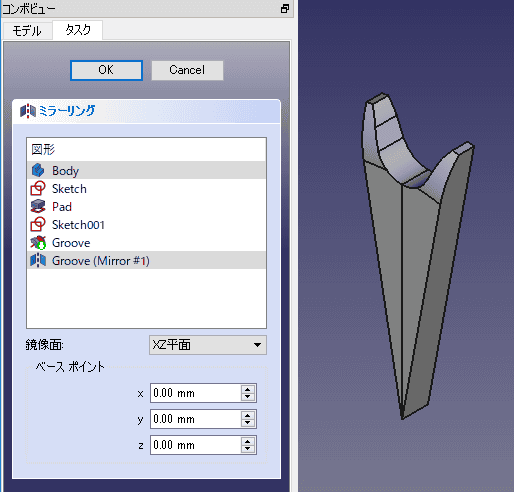Click the x base point input field
This screenshot has width=514, height=492.
click(196, 393)
